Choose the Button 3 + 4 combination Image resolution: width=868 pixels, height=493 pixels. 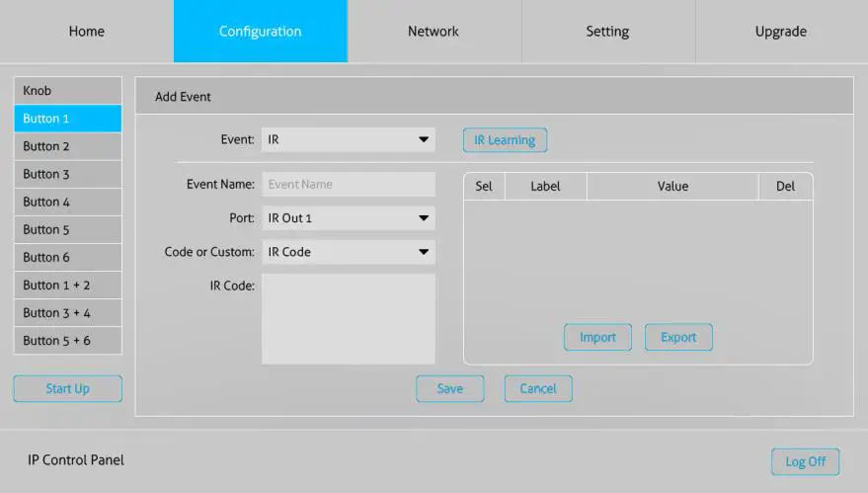[67, 312]
